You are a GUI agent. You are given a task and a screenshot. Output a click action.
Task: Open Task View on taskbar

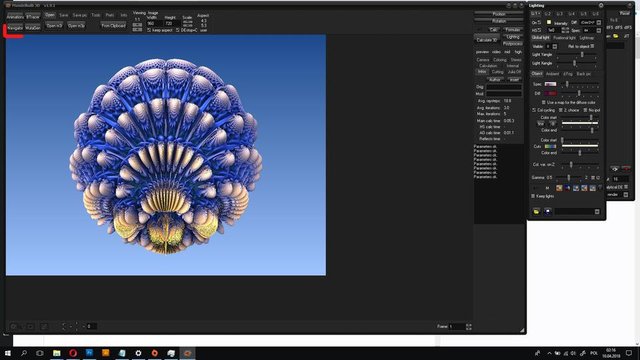tap(40, 353)
